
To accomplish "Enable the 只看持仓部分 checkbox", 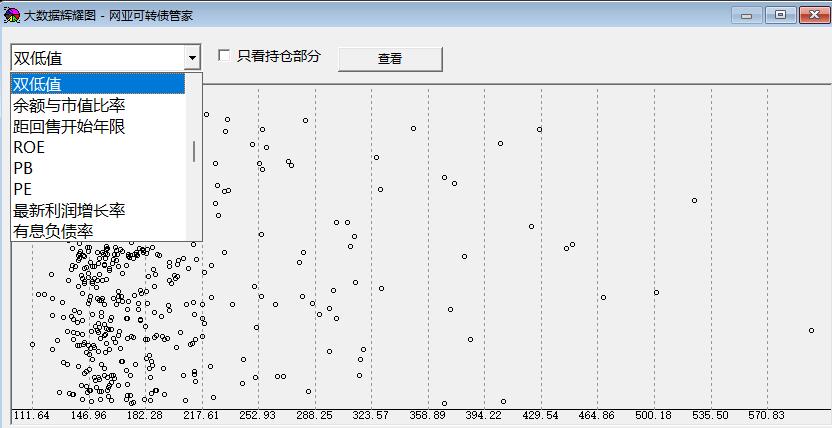I will [x=224, y=55].
